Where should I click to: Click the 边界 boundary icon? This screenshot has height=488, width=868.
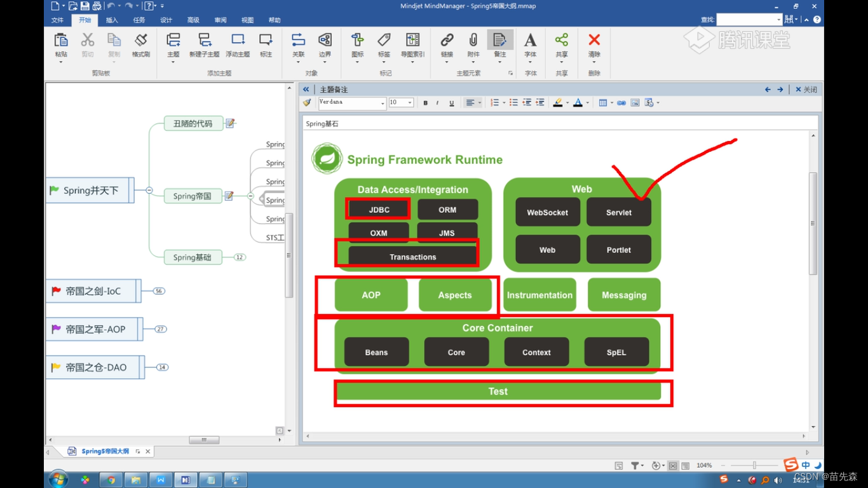325,41
